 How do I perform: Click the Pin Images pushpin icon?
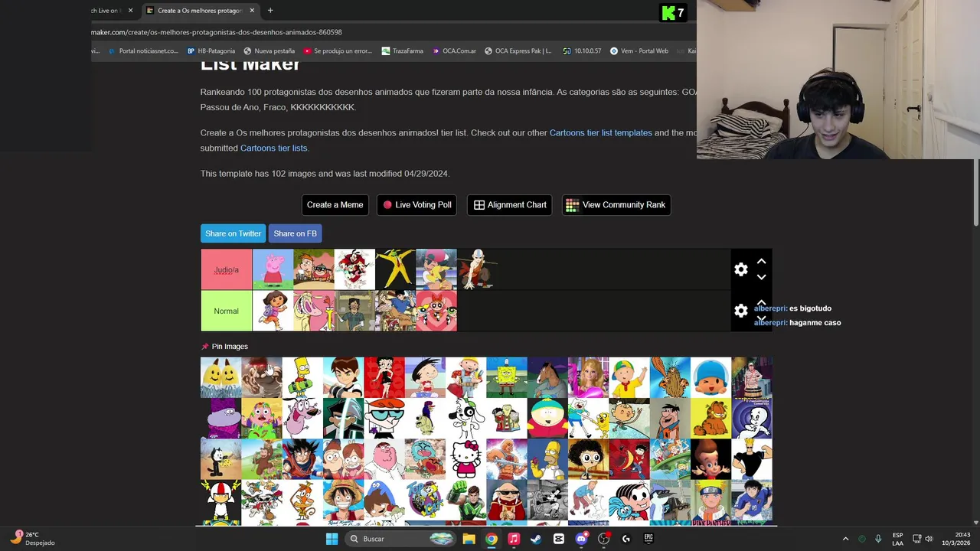pyautogui.click(x=204, y=347)
